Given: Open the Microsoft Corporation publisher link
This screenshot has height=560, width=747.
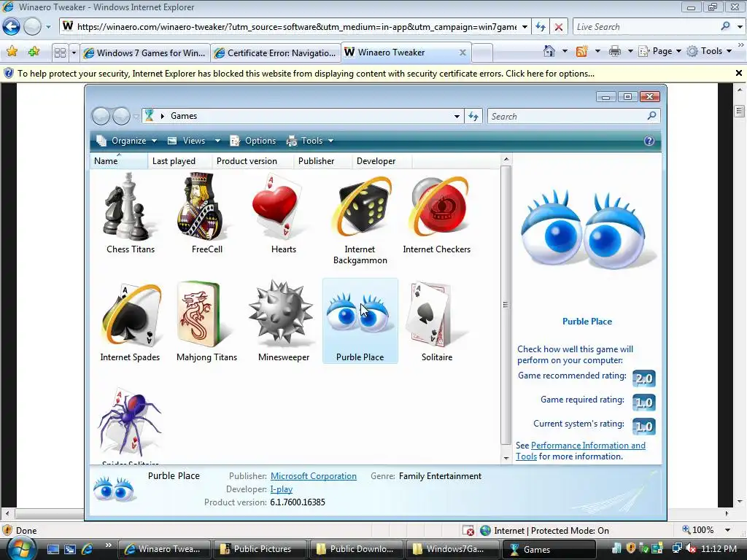Looking at the screenshot, I should click(314, 476).
